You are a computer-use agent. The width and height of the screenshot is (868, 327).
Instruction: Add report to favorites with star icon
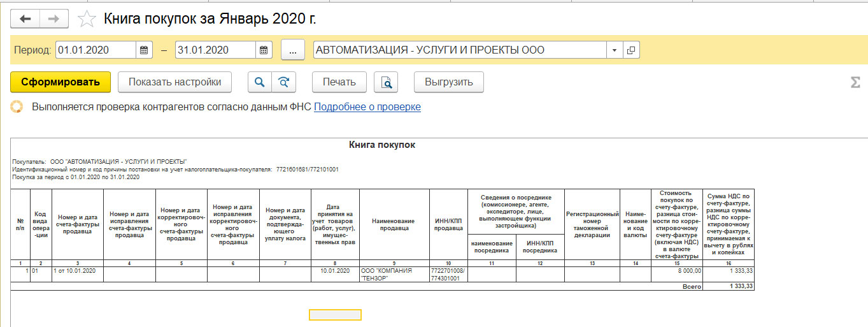point(86,19)
